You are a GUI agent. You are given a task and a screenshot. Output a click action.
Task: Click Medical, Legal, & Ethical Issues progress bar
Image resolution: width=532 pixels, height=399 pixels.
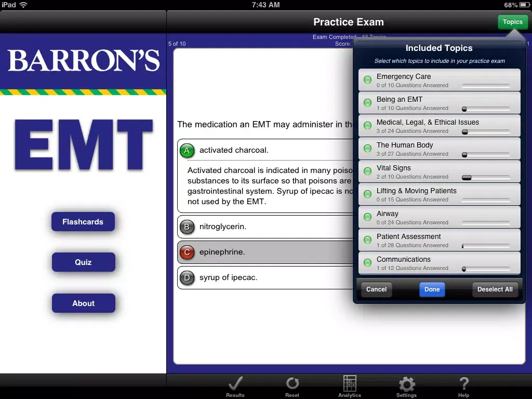coord(486,131)
